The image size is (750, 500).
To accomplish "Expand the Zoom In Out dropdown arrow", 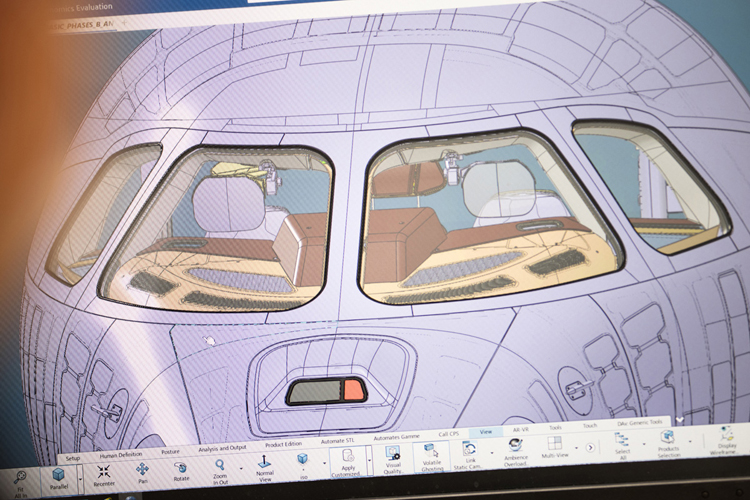I will [x=241, y=468].
